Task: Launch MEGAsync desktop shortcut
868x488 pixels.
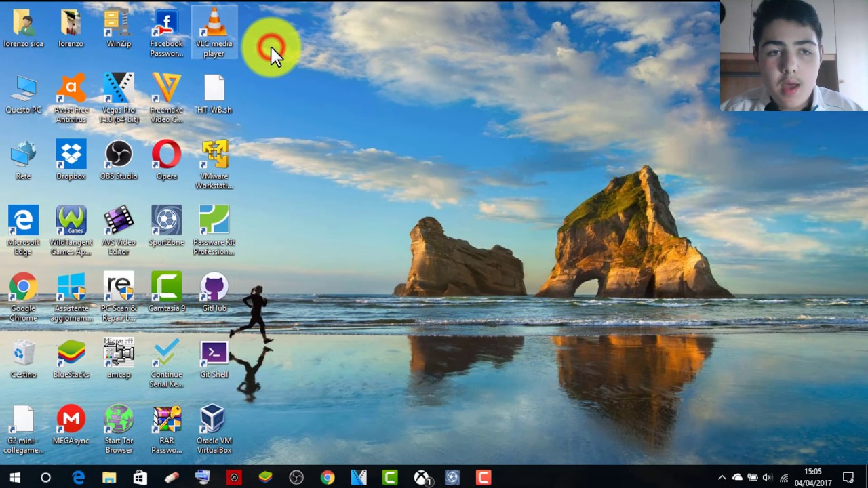Action: point(71,425)
